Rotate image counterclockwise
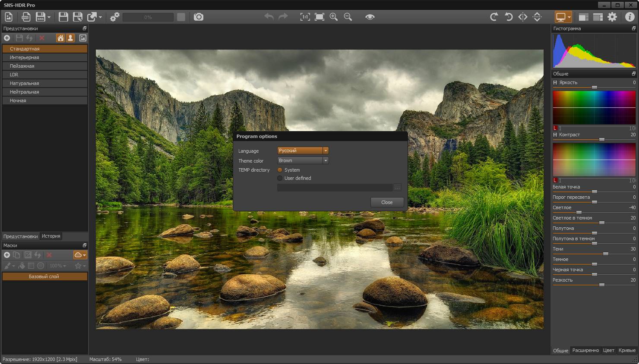The image size is (639, 364). coord(509,17)
